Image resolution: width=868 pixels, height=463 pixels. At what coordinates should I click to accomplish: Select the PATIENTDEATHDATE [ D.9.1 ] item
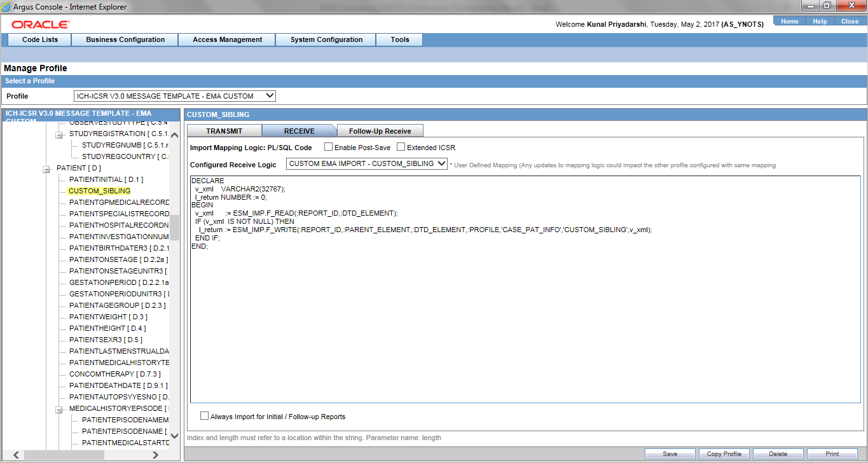pyautogui.click(x=118, y=385)
